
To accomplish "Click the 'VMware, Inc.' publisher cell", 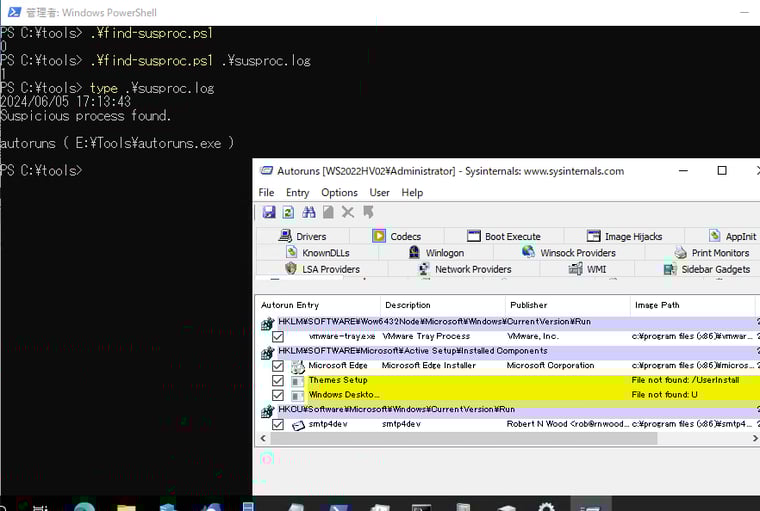I will point(533,336).
